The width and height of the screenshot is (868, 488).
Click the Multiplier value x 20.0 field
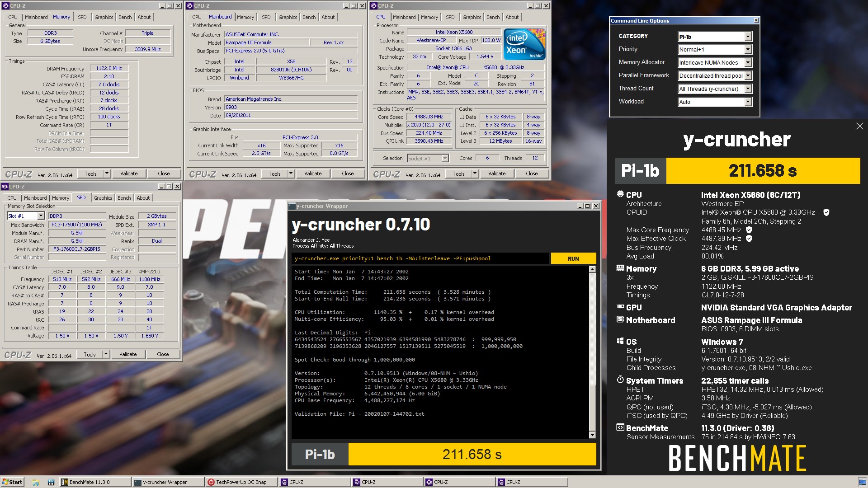pos(429,125)
